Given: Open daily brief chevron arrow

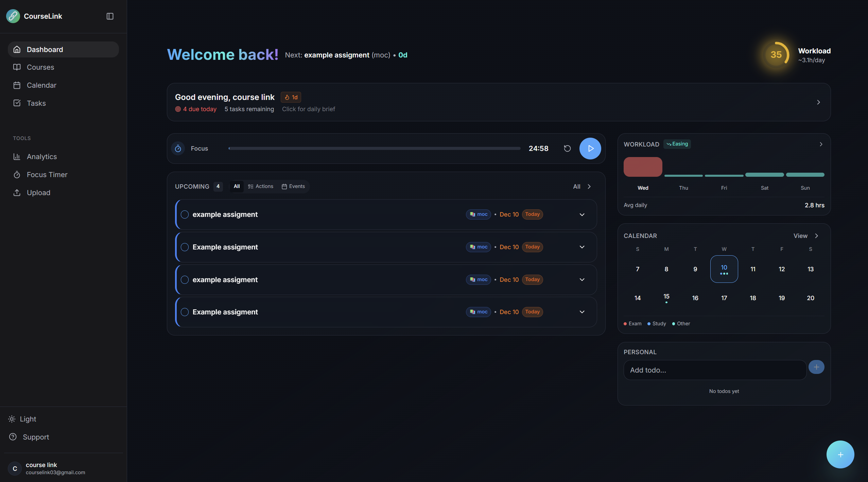Looking at the screenshot, I should pyautogui.click(x=818, y=102).
